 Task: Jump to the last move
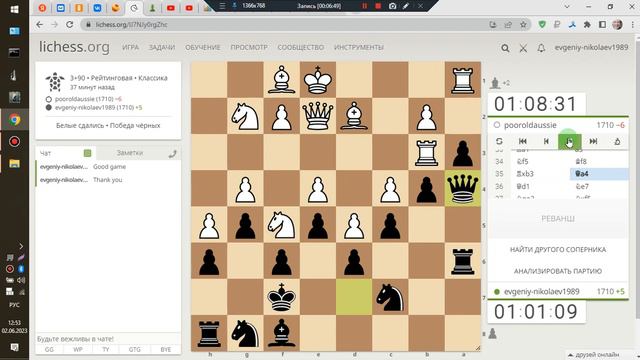593,141
